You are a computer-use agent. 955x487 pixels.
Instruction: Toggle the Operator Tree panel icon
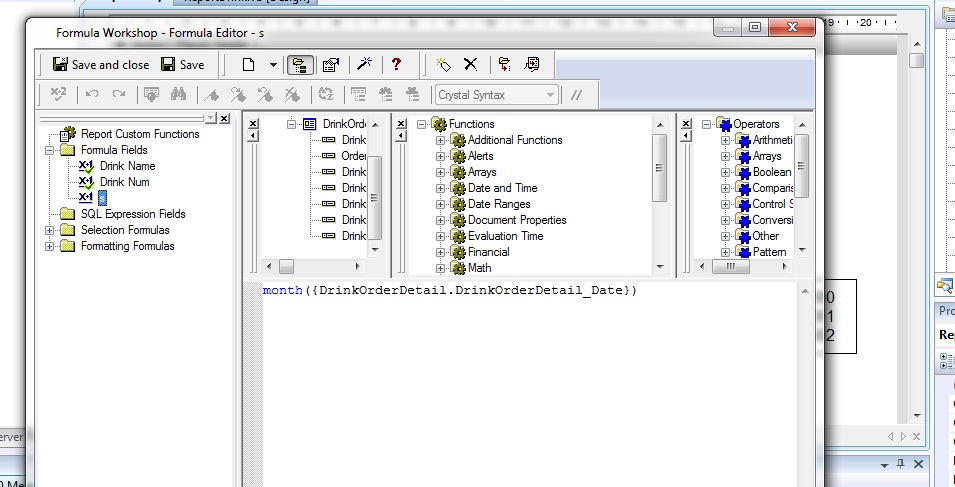click(412, 94)
